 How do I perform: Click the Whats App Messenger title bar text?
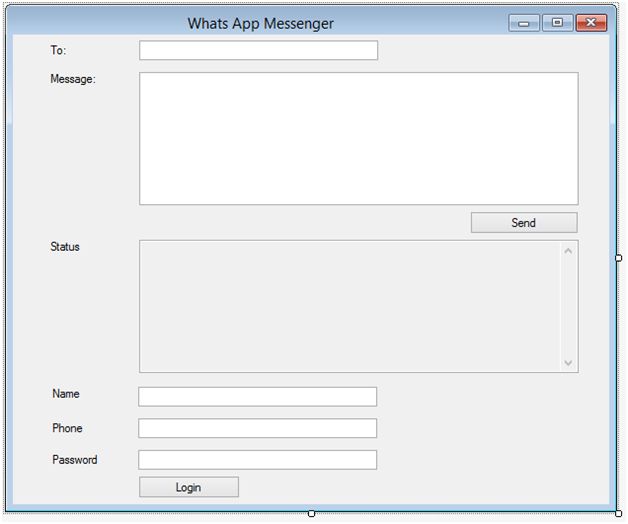261,23
